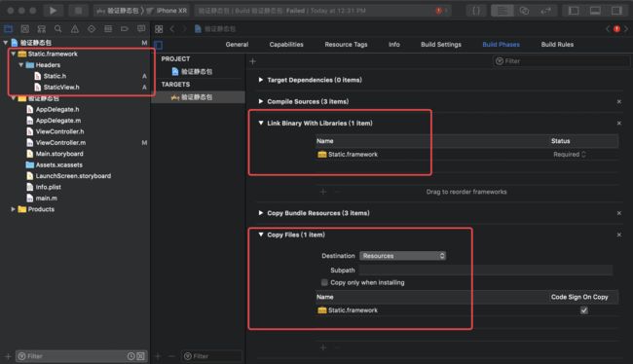The height and width of the screenshot is (364, 633).
Task: Expand Target Dependencies section
Action: click(261, 80)
